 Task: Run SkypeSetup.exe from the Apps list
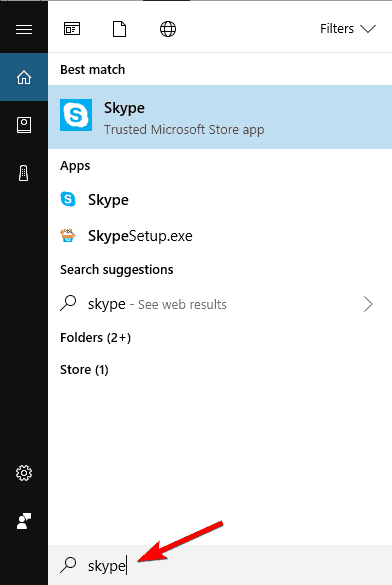coord(220,236)
